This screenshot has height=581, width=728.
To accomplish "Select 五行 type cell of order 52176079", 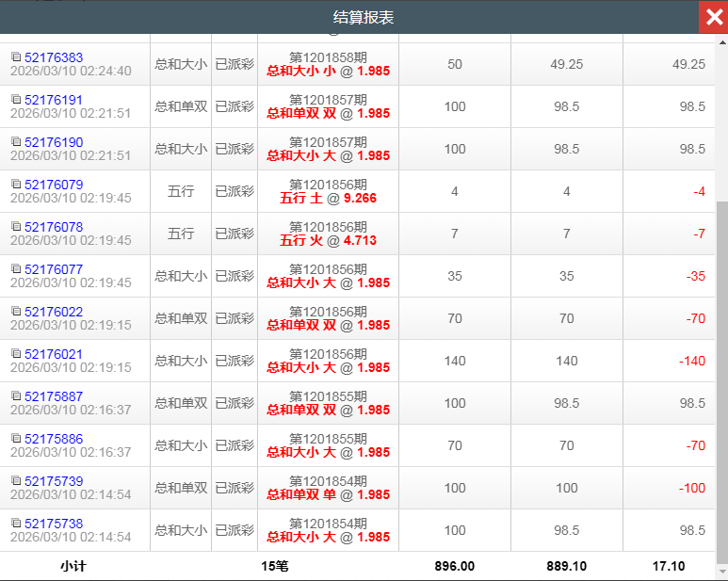I will tap(181, 192).
